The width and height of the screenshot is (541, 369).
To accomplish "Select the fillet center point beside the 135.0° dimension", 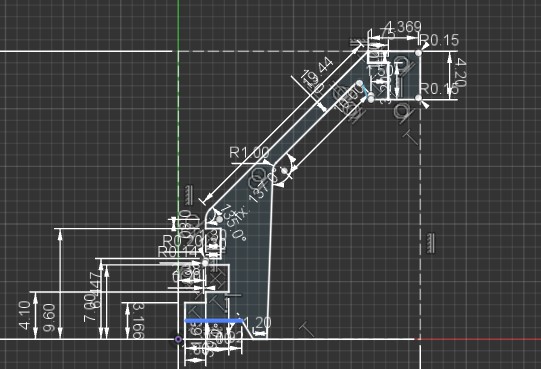I will click(219, 219).
